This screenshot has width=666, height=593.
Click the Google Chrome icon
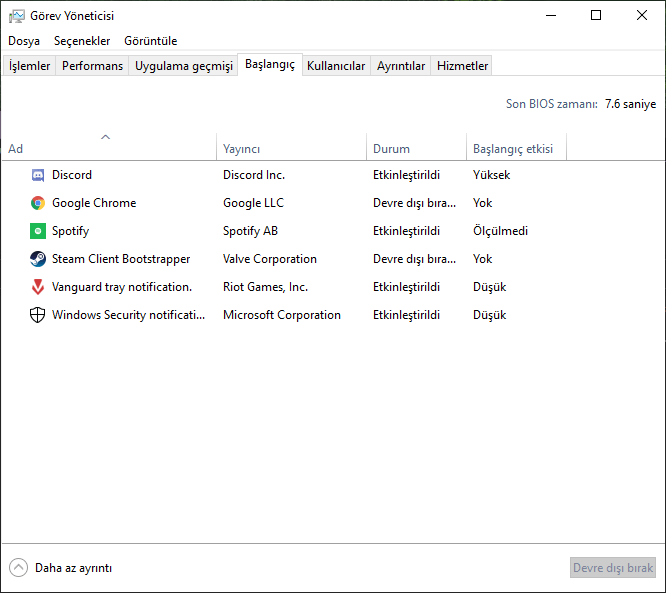tap(38, 203)
